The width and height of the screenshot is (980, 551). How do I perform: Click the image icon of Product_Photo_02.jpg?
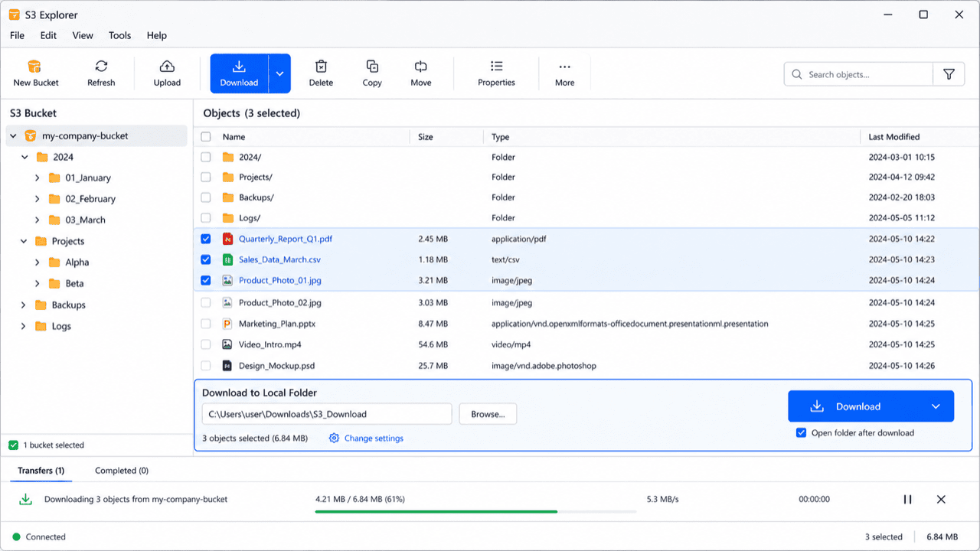tap(227, 302)
